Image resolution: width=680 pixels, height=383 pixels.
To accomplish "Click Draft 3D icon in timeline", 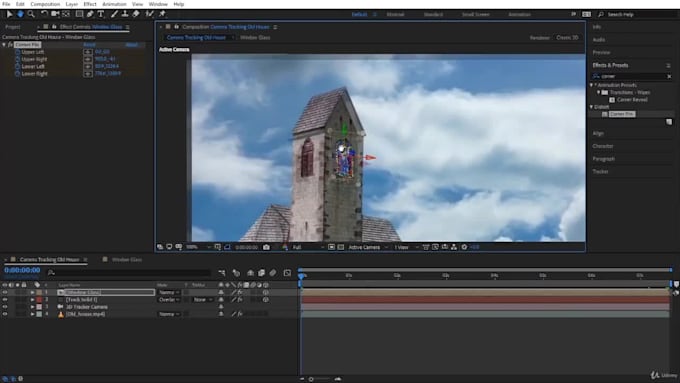I will (x=236, y=273).
